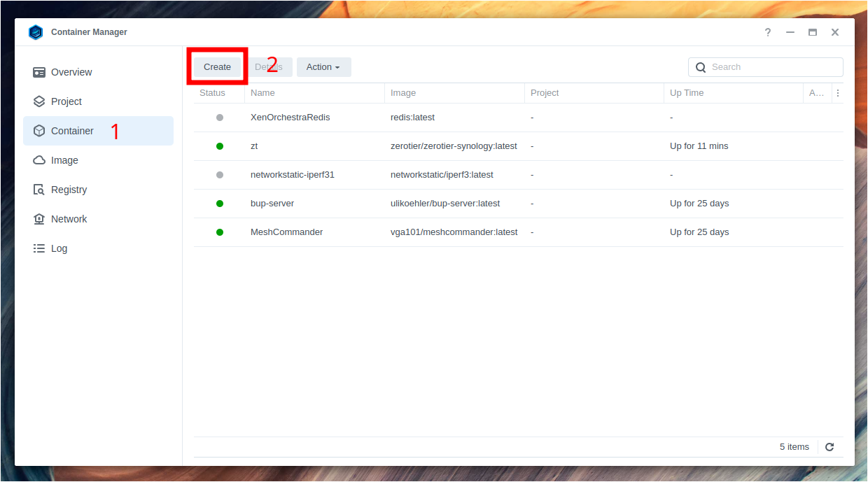Show the Network section
Viewport: 868px width, 482px height.
pyautogui.click(x=69, y=219)
